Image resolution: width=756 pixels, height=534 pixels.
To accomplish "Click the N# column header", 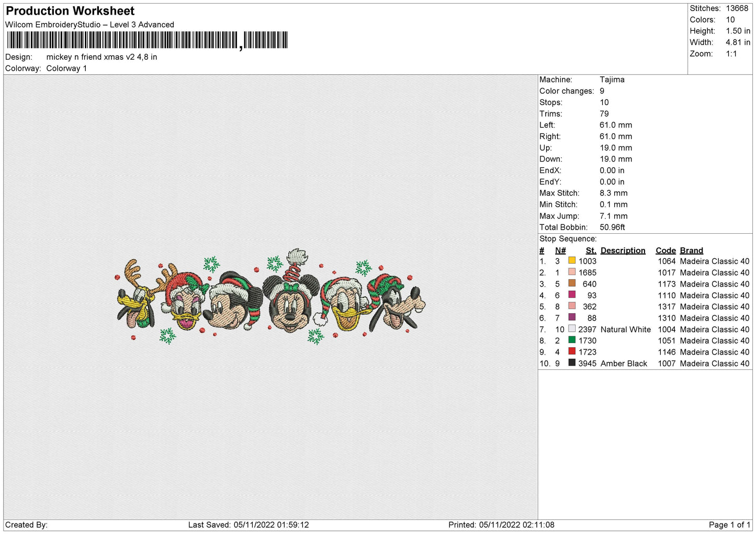I will (x=560, y=251).
